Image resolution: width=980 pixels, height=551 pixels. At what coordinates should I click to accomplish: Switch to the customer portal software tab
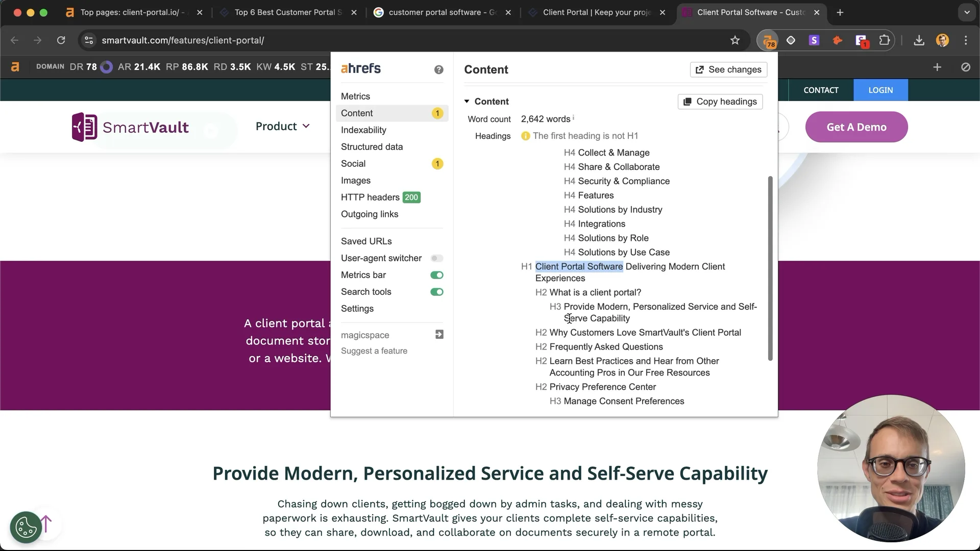[443, 12]
